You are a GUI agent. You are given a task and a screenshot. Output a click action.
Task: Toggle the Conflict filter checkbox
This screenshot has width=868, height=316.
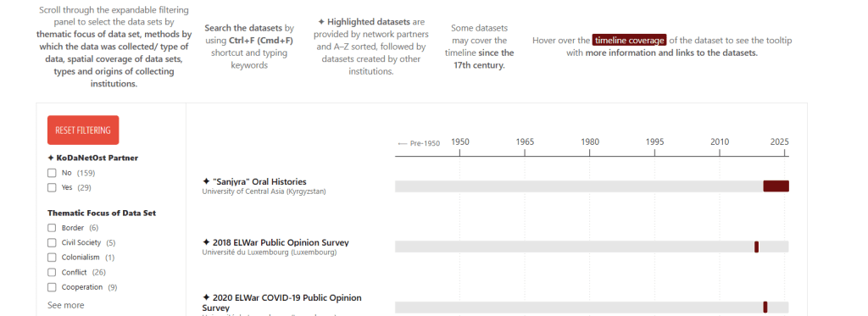52,272
